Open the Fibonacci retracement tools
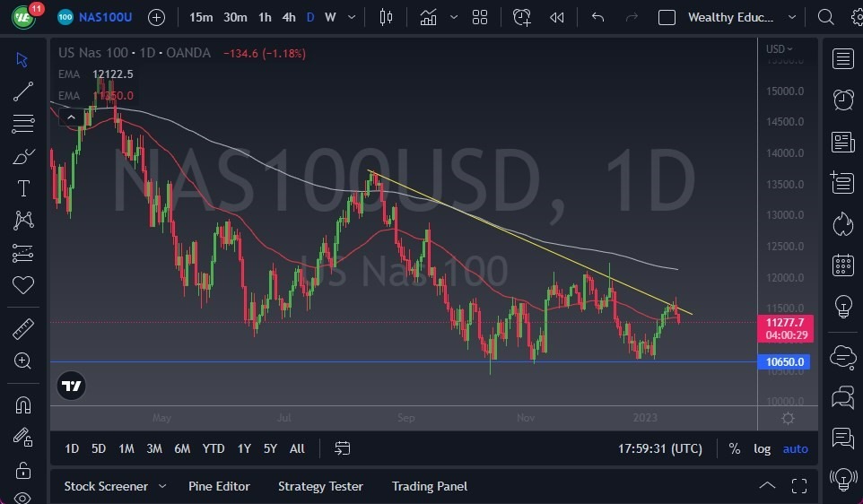The width and height of the screenshot is (863, 504). click(x=22, y=124)
